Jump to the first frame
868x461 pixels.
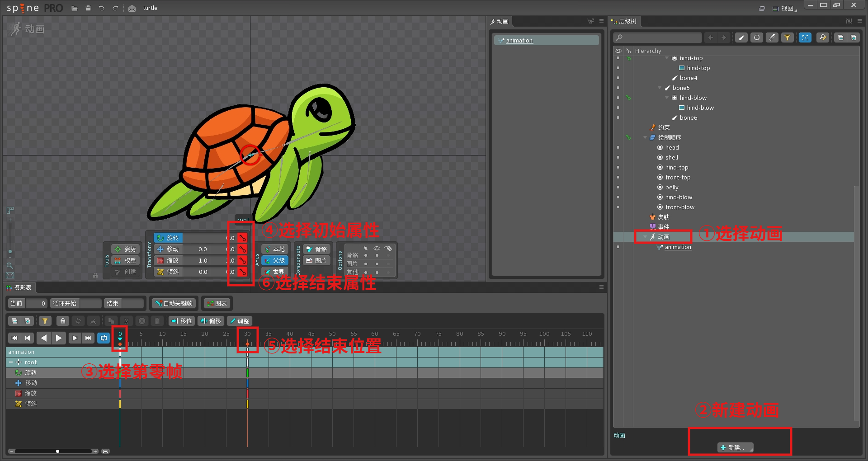[x=14, y=338]
